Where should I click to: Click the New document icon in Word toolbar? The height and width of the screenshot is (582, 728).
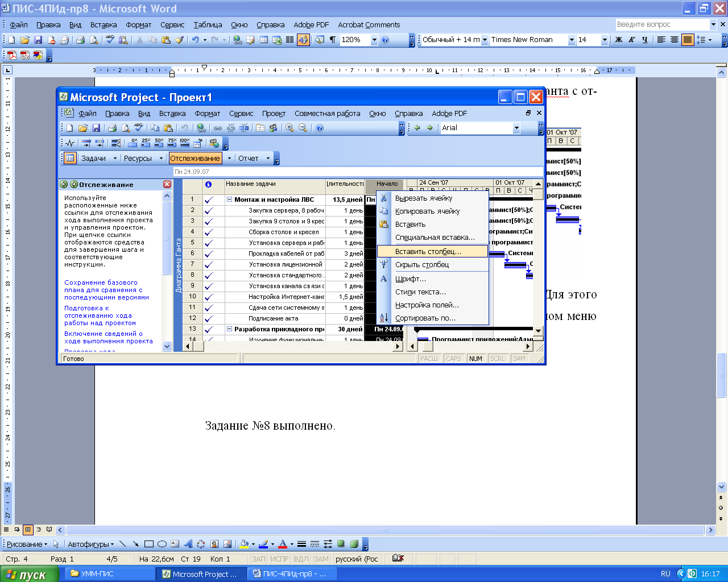tap(11, 40)
